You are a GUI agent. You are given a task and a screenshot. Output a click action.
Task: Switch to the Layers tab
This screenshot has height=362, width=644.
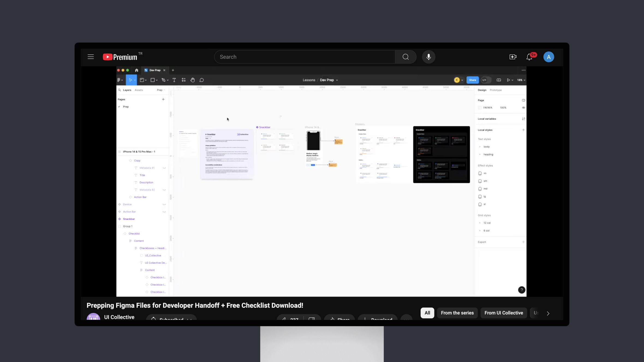(127, 90)
